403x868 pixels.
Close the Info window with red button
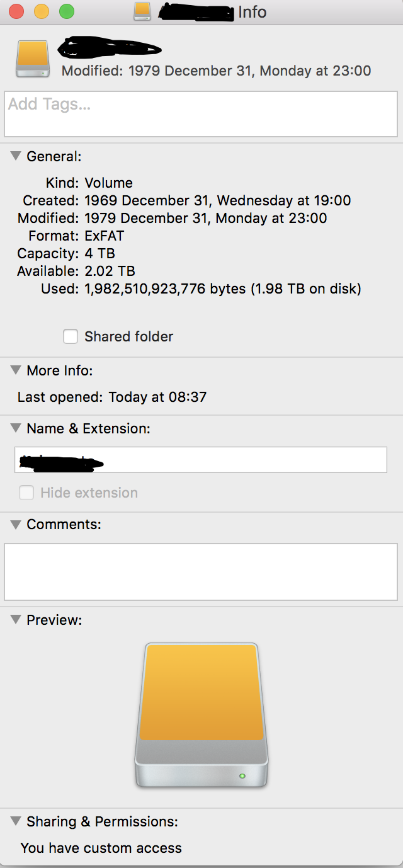[x=16, y=11]
